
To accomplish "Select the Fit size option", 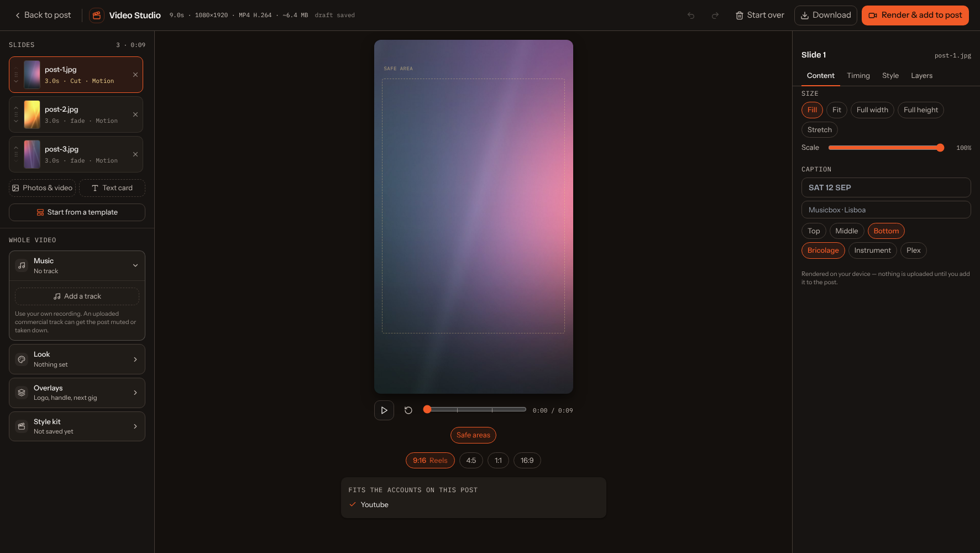I will [837, 110].
